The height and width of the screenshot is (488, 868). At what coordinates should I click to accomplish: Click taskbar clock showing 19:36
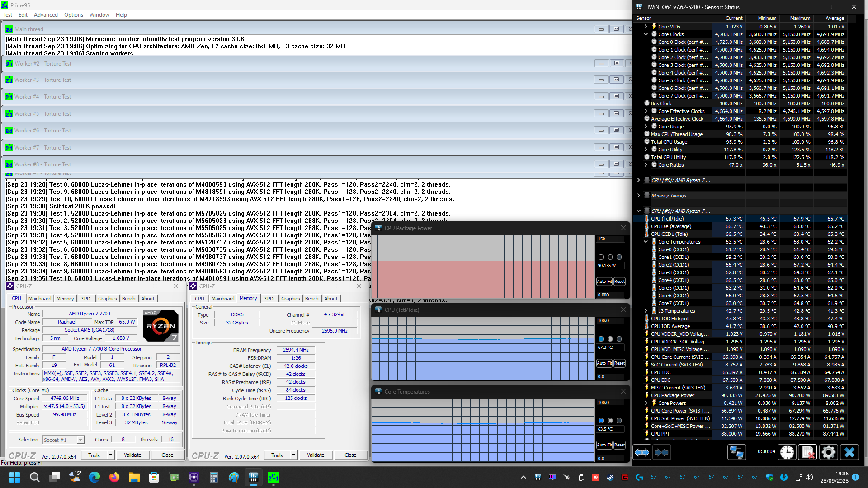click(835, 477)
